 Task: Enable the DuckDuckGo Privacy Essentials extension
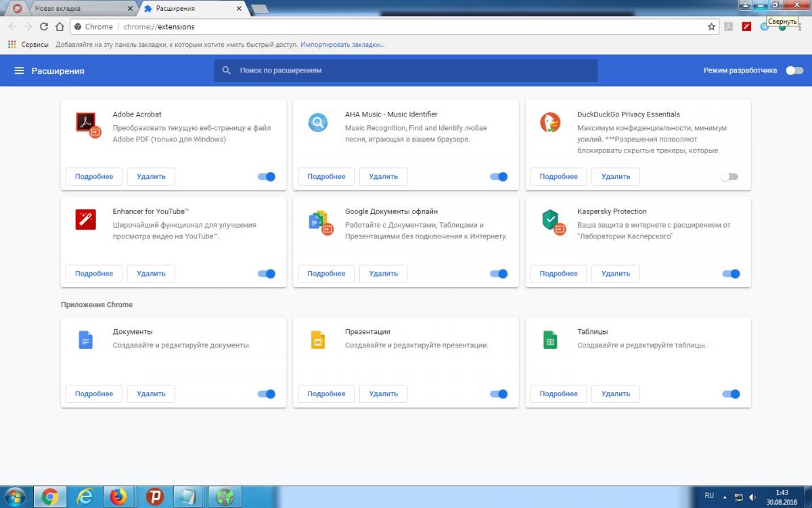coord(729,177)
